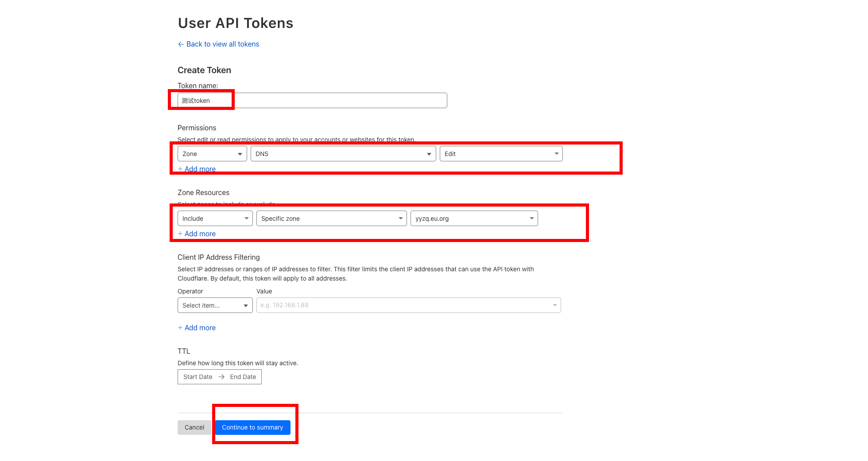Screen dimensions: 868x461
Task: Click Add more under Zone Resources
Action: (x=200, y=234)
